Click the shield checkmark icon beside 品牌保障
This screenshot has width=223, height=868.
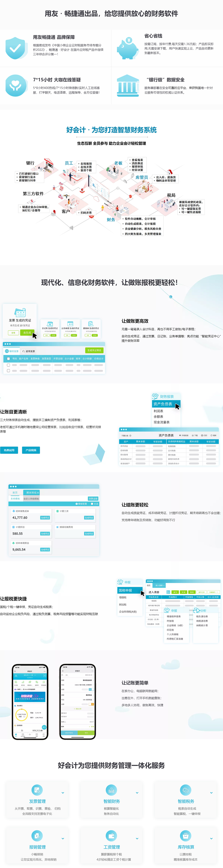pyautogui.click(x=16, y=48)
